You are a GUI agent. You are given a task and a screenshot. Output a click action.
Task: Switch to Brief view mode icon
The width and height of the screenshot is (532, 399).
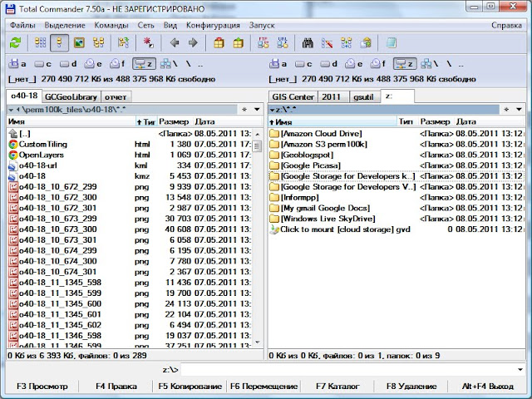click(41, 43)
